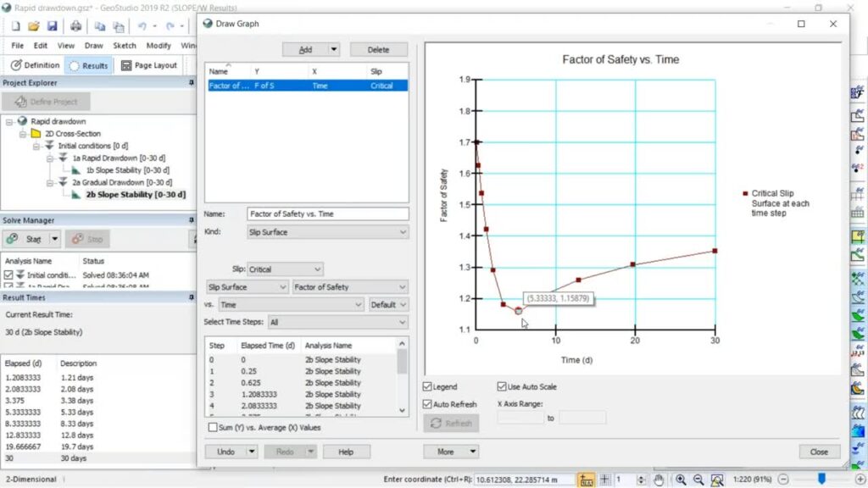868x488 pixels.
Task: Switch to the Definition view tab
Action: point(35,65)
